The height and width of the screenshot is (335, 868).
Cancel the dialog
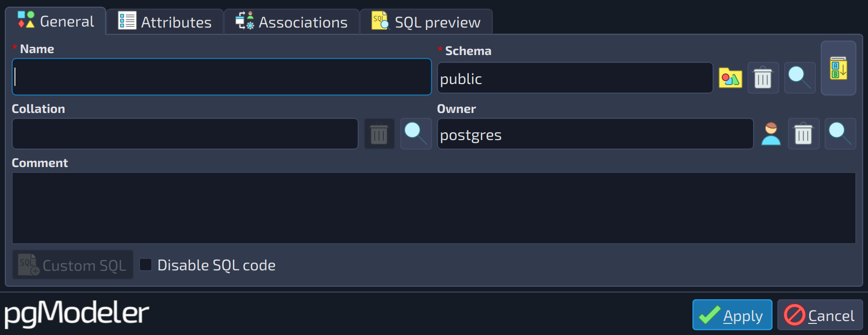pyautogui.click(x=820, y=315)
